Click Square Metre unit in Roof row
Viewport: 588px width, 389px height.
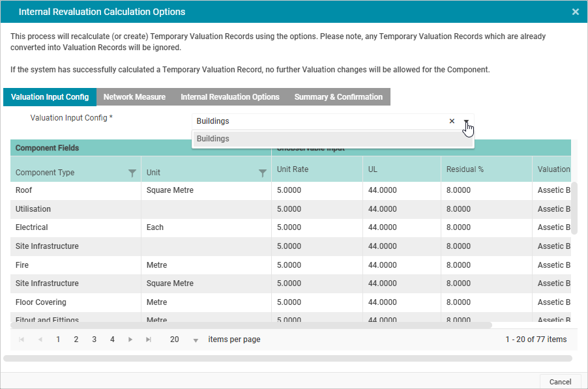(170, 190)
